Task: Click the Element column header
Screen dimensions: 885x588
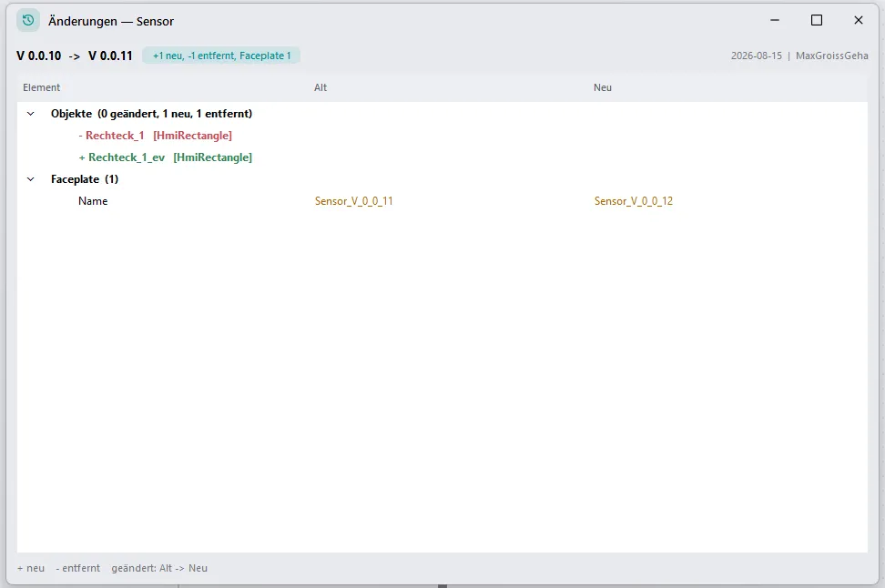Action: 41,87
